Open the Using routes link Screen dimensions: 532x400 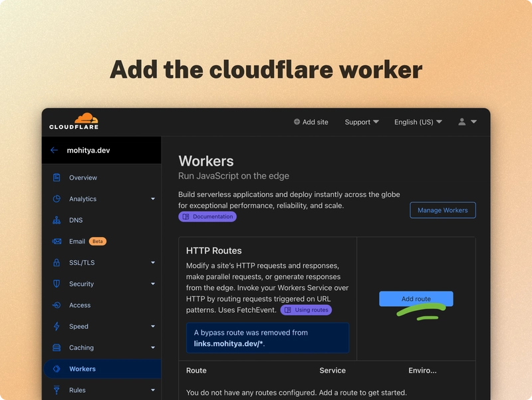point(306,310)
